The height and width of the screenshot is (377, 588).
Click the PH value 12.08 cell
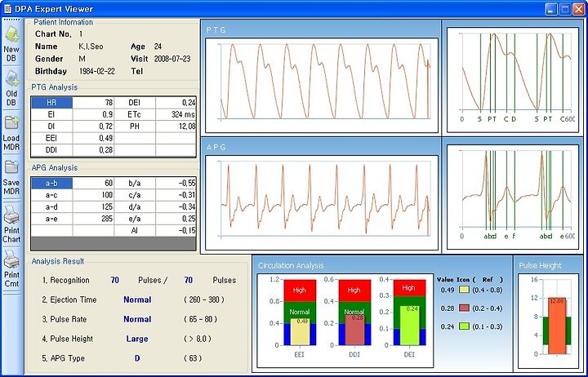click(176, 126)
